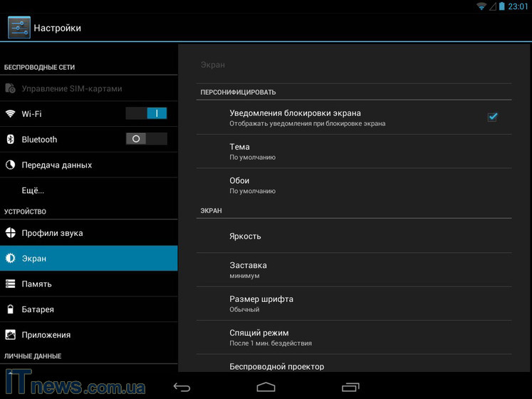Open the Яркость brightness setting
This screenshot has width=532, height=399.
[x=353, y=236]
